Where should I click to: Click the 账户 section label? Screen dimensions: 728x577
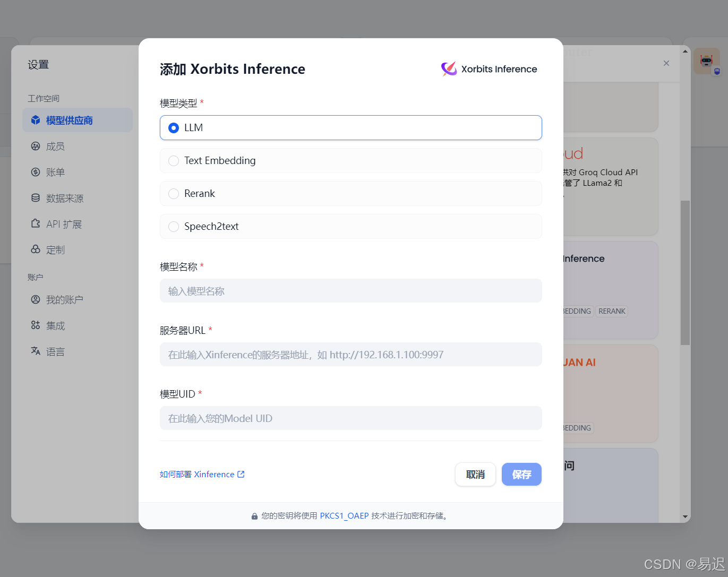36,277
